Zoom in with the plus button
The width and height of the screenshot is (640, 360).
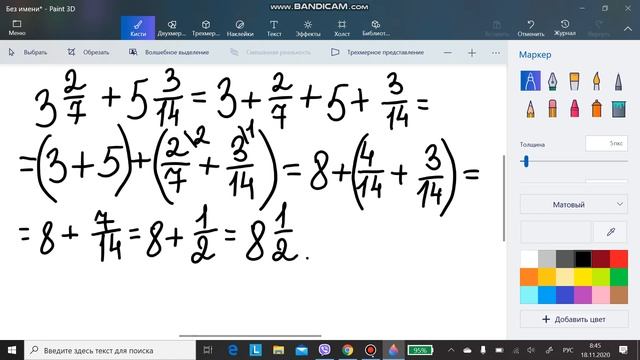click(472, 53)
